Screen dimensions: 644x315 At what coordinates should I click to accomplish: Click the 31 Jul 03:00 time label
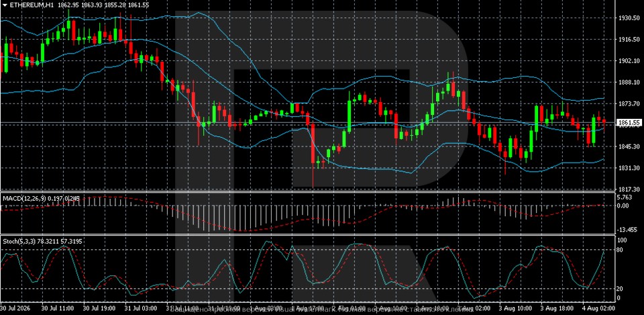[x=141, y=308]
